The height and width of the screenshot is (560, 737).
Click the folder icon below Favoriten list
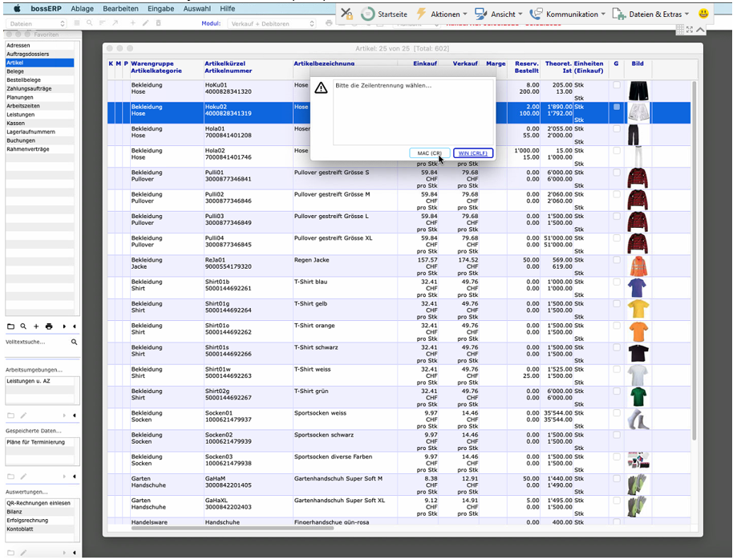click(10, 327)
